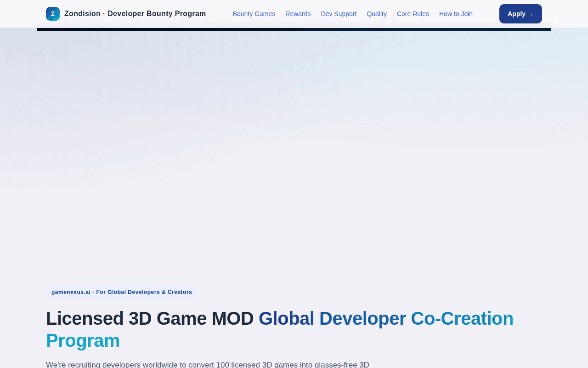Jump to Core Rules section
Viewport: 588px width, 368px height.
pos(413,14)
